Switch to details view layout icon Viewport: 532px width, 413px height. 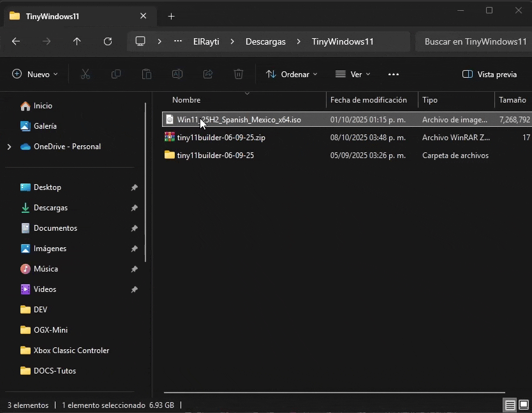click(x=510, y=405)
